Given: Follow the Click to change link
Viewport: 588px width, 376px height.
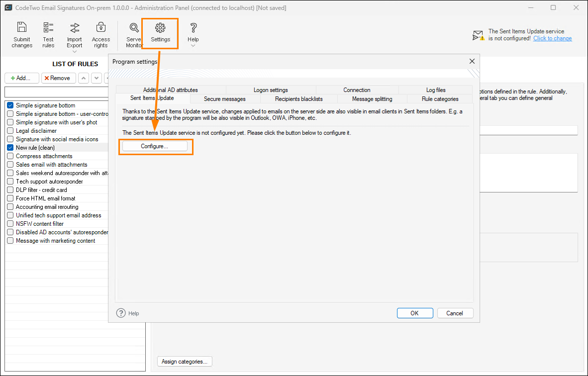Looking at the screenshot, I should coord(552,38).
